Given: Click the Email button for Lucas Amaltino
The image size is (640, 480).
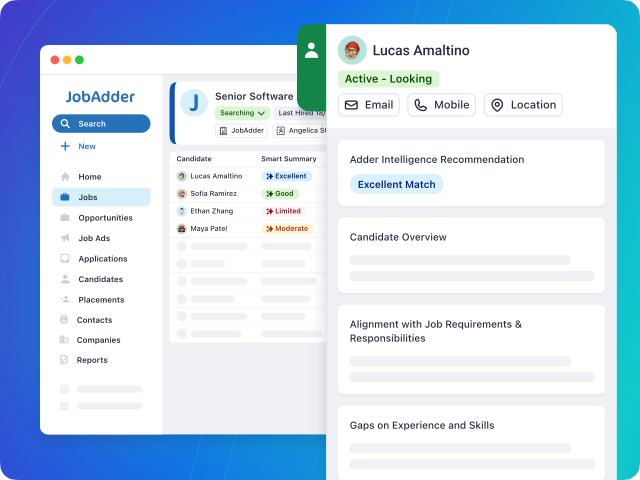Looking at the screenshot, I should pos(369,105).
